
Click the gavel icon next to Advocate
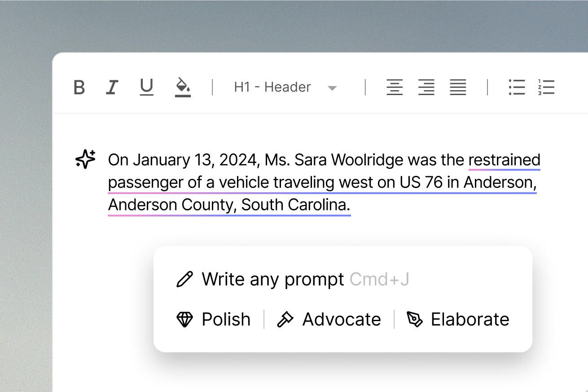(285, 319)
